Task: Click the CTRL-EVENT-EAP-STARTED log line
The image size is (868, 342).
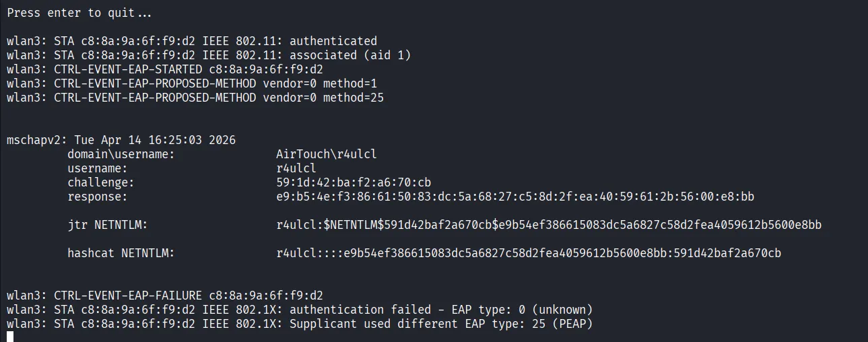Action: [x=165, y=69]
